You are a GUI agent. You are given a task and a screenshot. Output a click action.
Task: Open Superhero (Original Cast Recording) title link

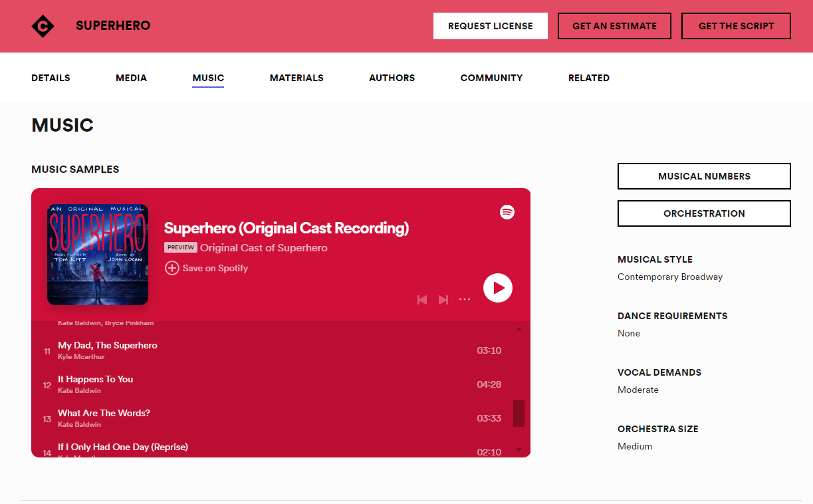287,228
